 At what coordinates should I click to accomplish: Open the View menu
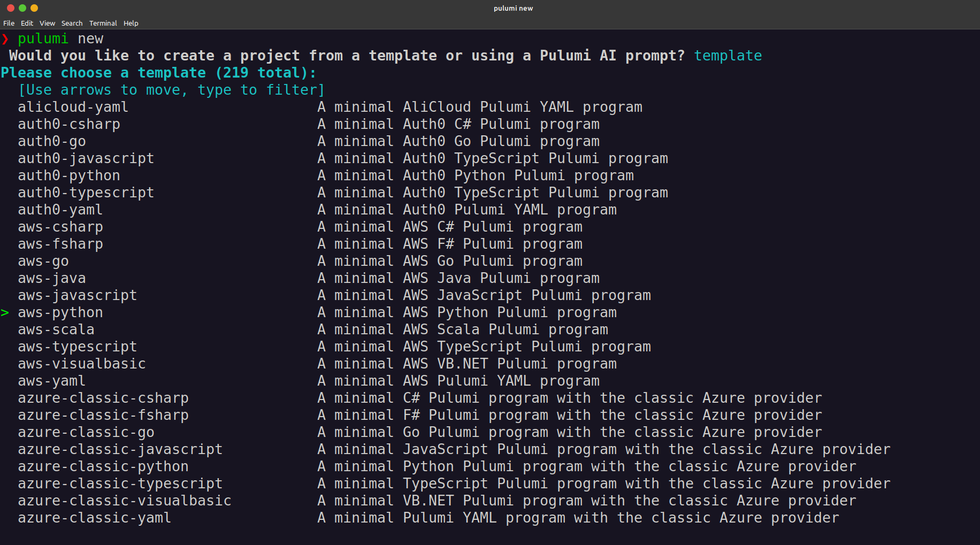47,23
